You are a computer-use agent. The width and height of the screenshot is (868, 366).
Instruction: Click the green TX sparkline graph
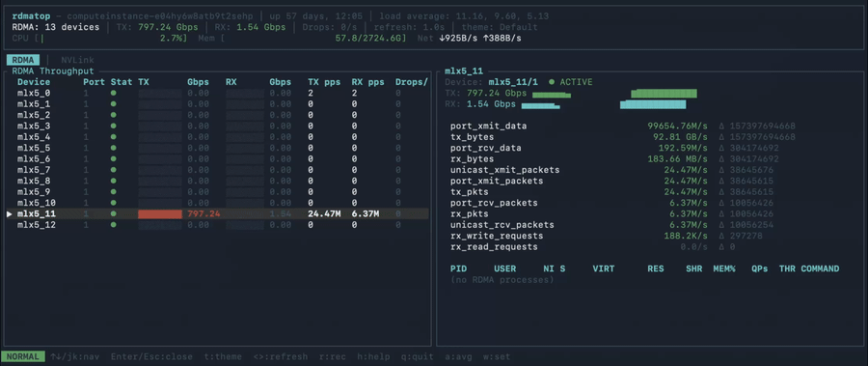tap(614, 93)
